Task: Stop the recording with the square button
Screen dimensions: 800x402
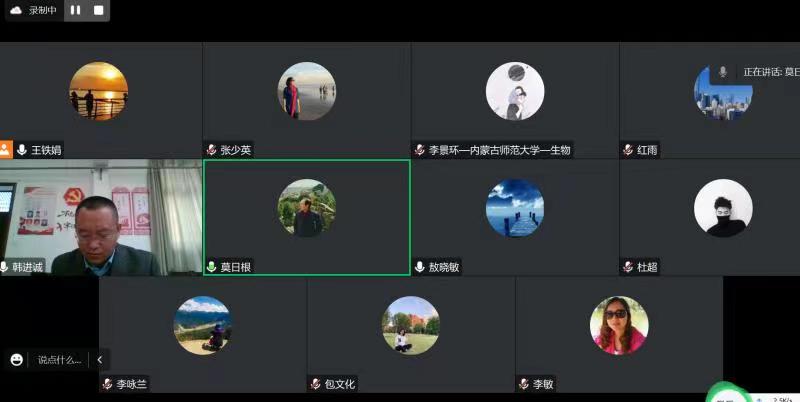Action: pos(98,10)
